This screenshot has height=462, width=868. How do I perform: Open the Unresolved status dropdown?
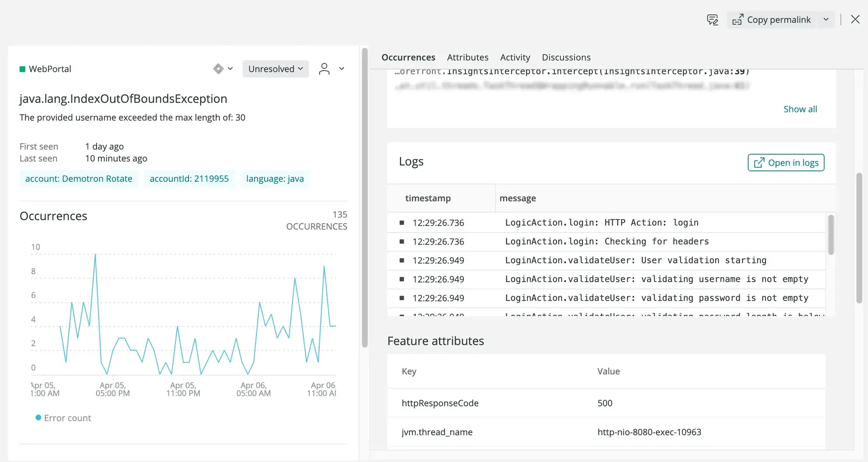(x=275, y=69)
